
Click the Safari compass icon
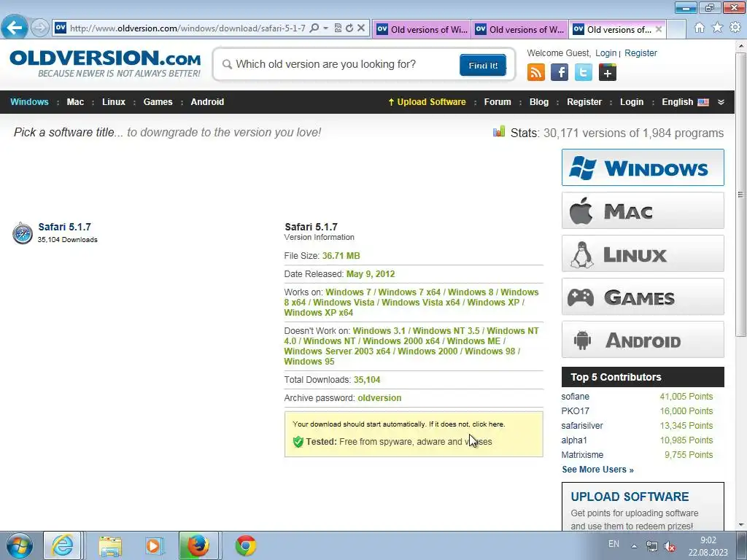point(23,233)
